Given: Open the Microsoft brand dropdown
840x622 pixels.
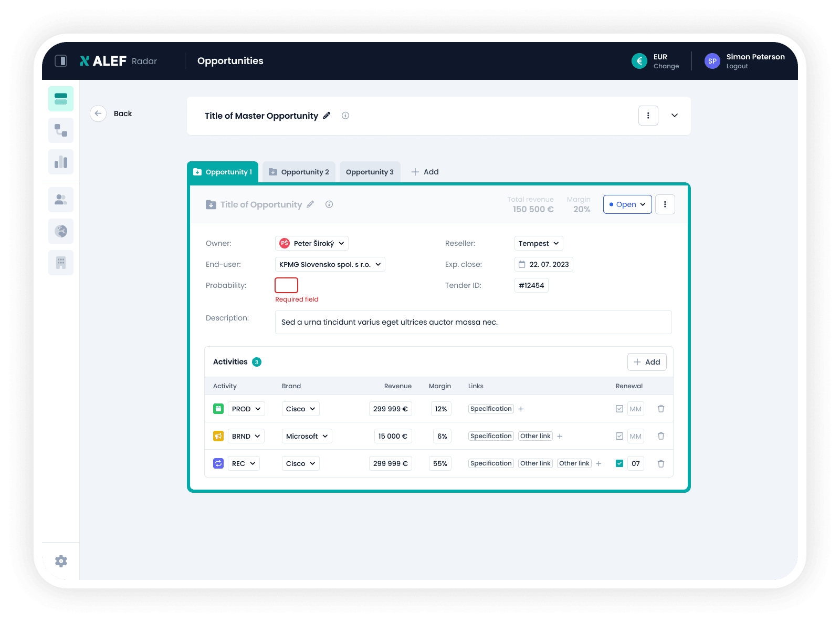Looking at the screenshot, I should [307, 436].
